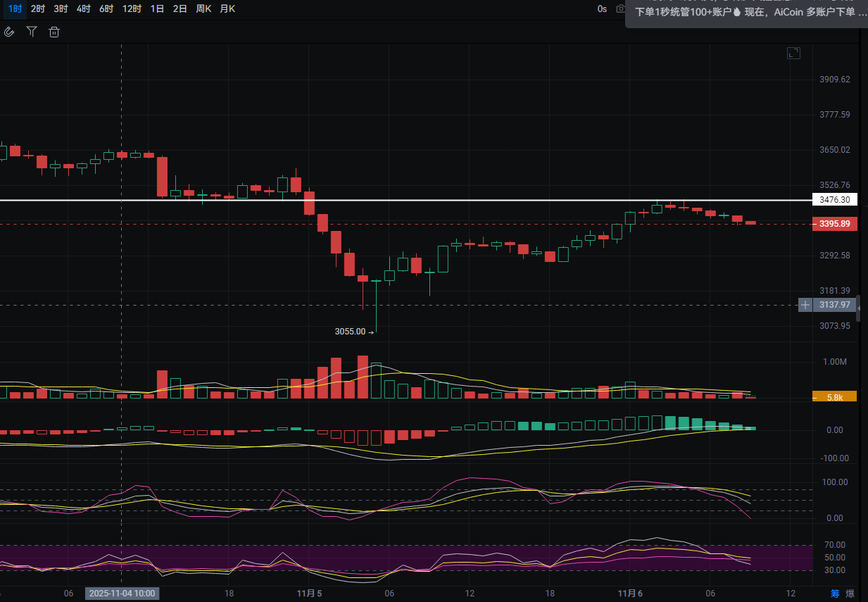Select the 1时 timeframe tab
Image resolution: width=868 pixels, height=602 pixels.
[x=15, y=9]
